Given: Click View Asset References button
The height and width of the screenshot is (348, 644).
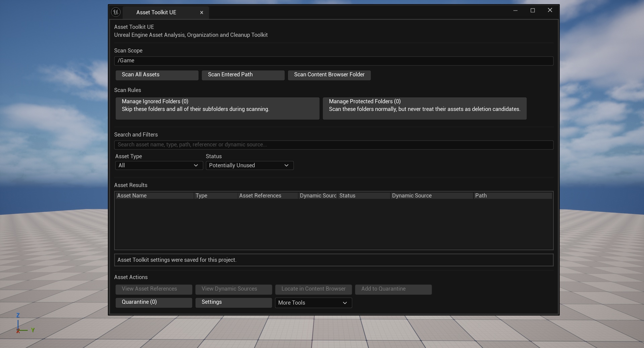Looking at the screenshot, I should click(154, 289).
